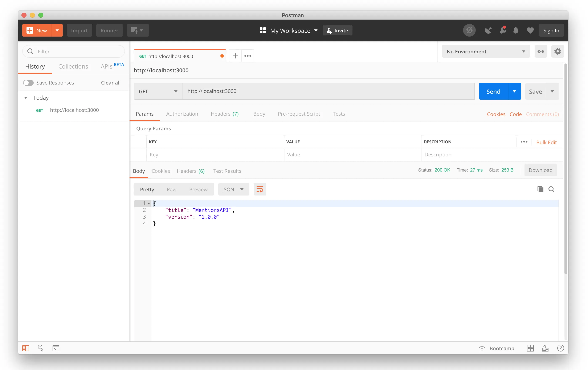Copy the response body using the copy icon
The width and height of the screenshot is (588, 370).
(x=541, y=189)
